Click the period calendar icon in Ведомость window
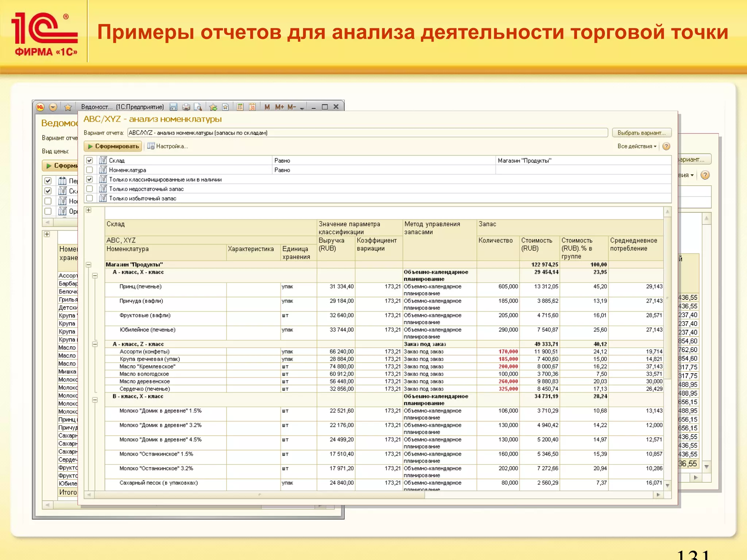This screenshot has width=747, height=560. coord(63,181)
